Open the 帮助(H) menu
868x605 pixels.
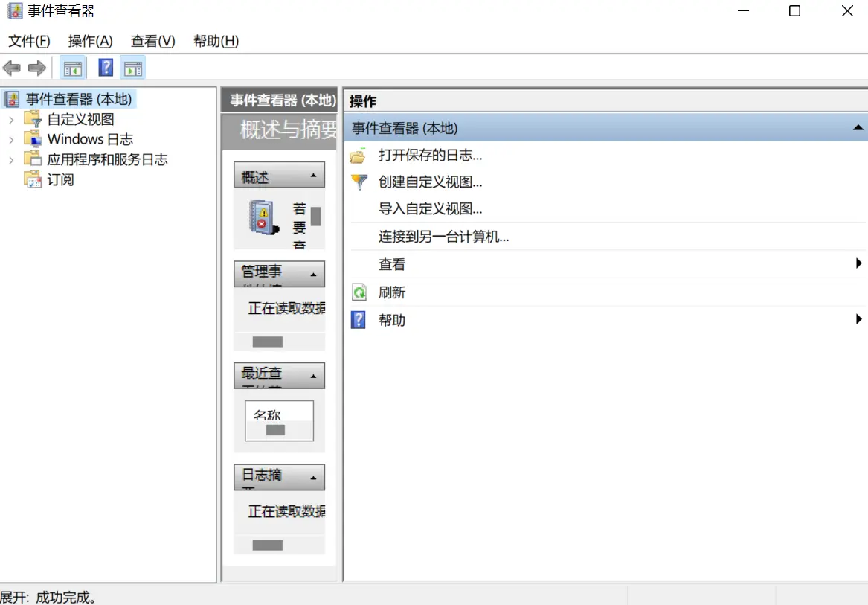click(216, 41)
